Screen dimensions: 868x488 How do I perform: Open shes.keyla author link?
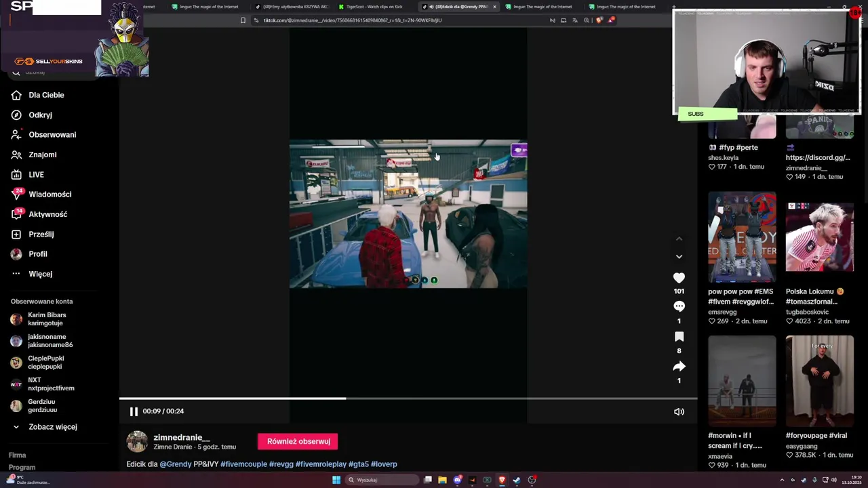[x=723, y=158]
